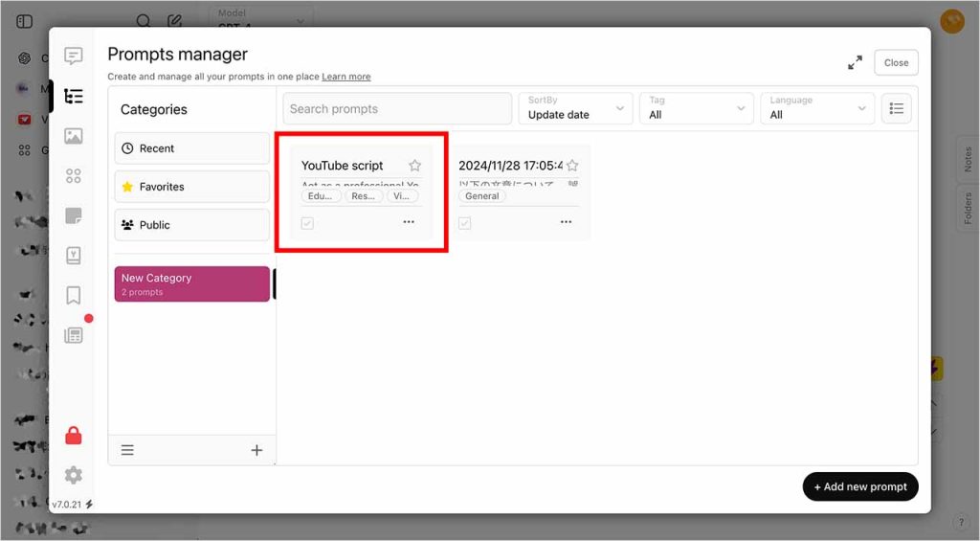Open the newsletter icon with red dot
Screen dimensions: 980x541
pos(74,335)
